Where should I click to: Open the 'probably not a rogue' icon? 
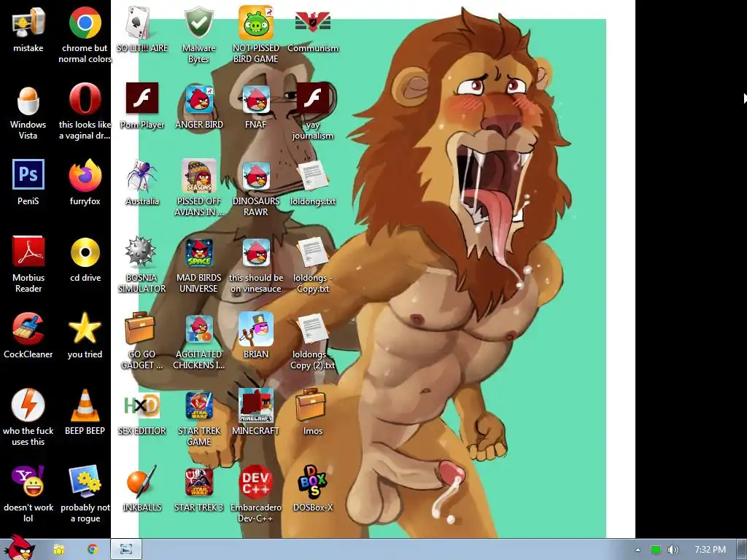click(x=85, y=482)
